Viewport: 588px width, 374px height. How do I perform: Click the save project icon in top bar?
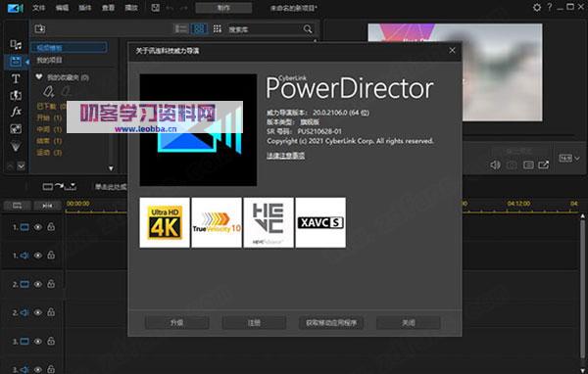[x=155, y=8]
